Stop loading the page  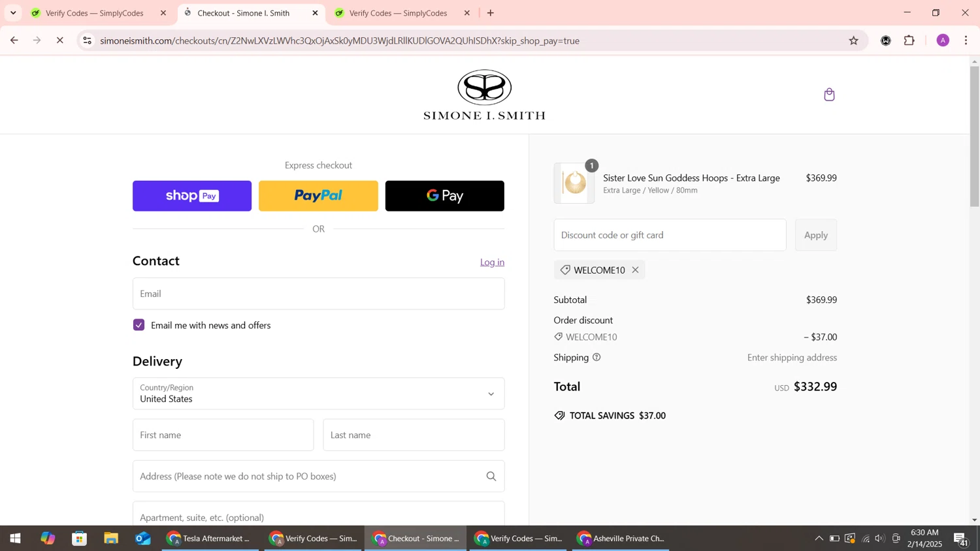tap(59, 40)
